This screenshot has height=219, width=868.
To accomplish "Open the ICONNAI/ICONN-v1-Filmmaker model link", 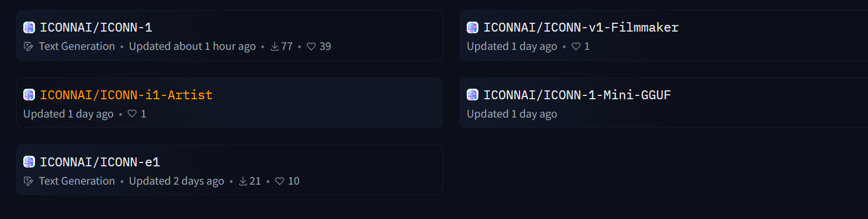I will pyautogui.click(x=581, y=27).
